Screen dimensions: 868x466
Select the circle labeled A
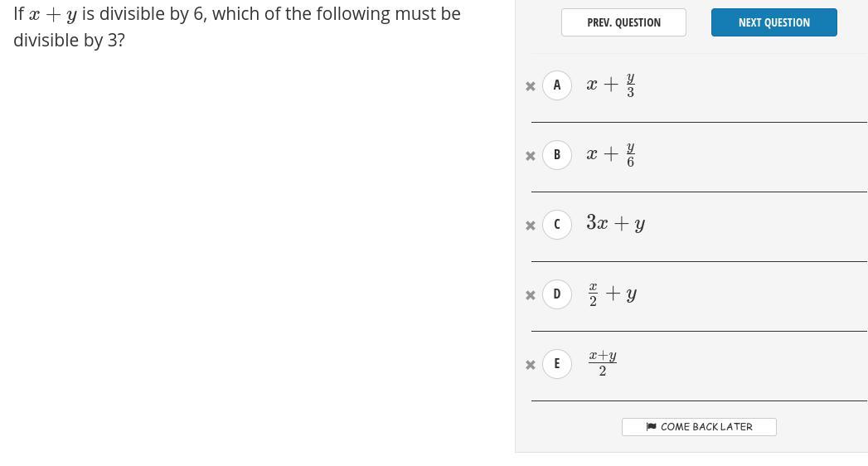pyautogui.click(x=557, y=85)
